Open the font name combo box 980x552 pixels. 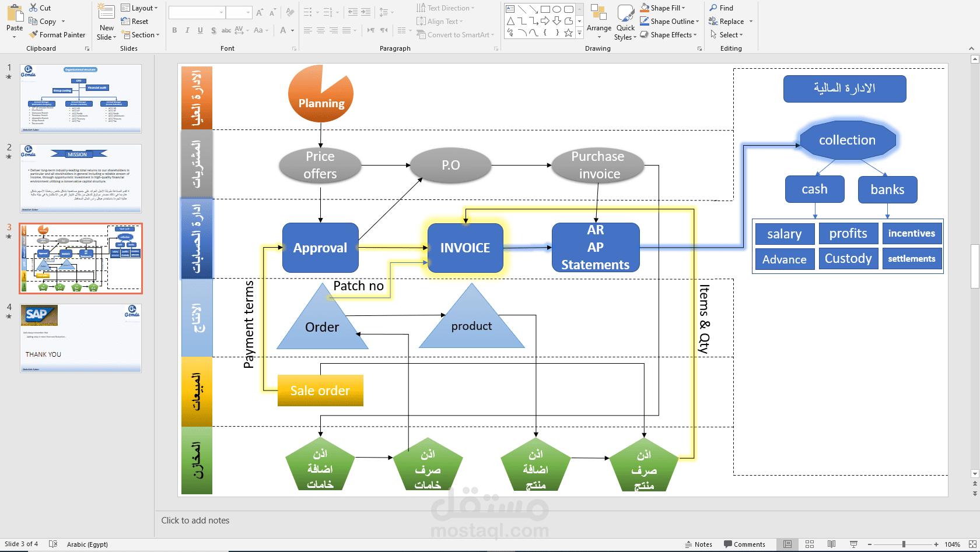[x=197, y=12]
